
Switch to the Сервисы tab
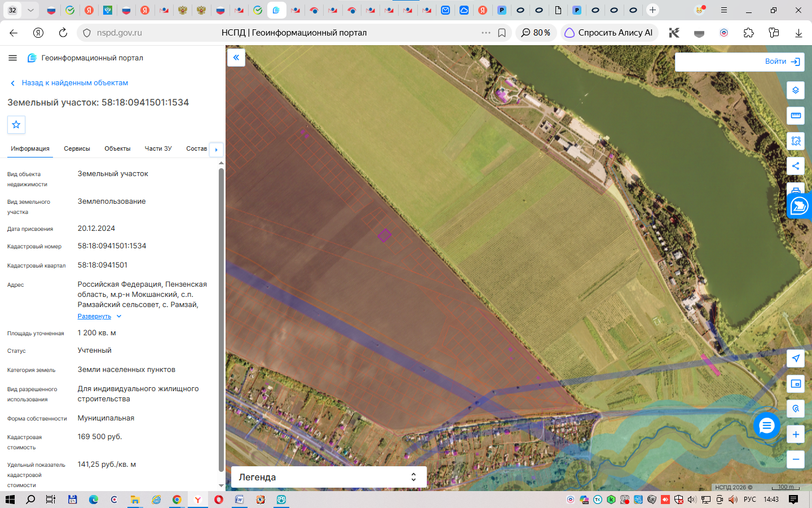[x=77, y=148]
